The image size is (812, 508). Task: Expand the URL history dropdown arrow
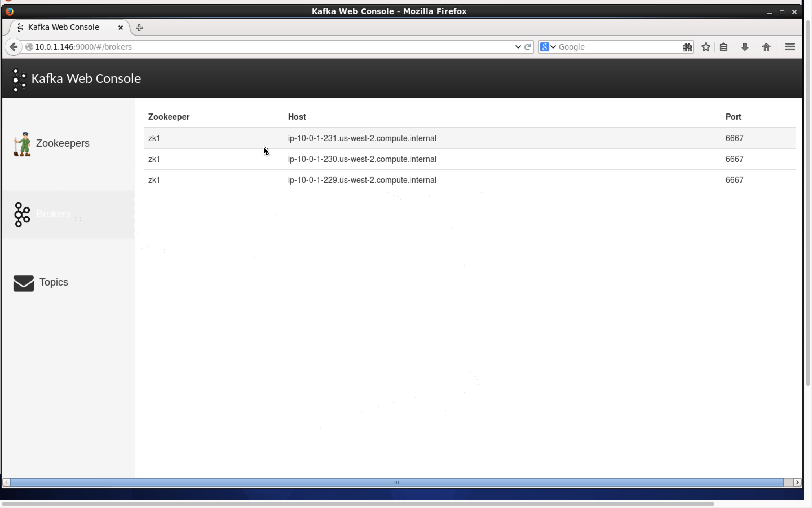pos(518,47)
